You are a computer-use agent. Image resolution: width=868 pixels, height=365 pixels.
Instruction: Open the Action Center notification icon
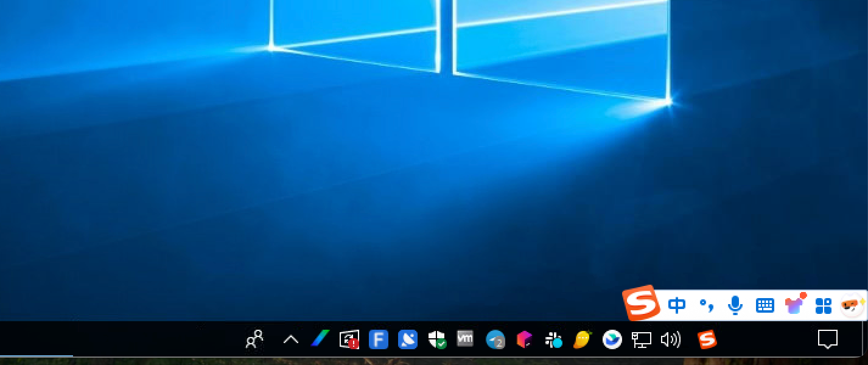click(x=829, y=339)
